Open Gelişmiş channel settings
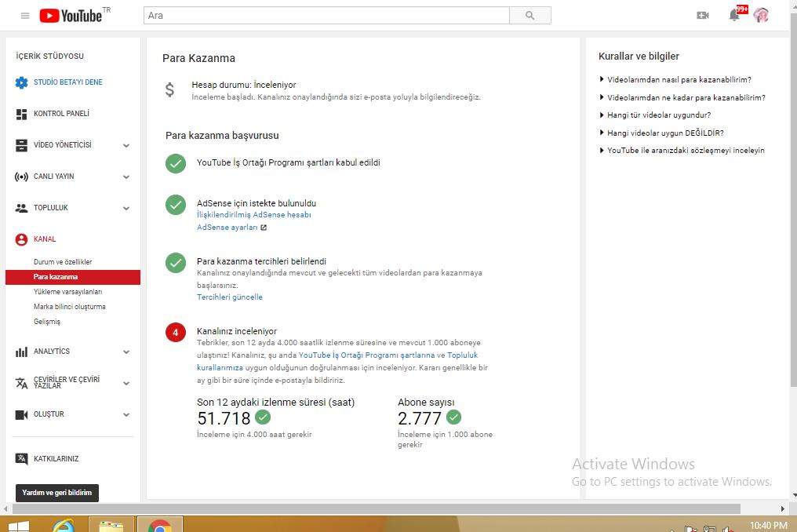 (x=47, y=322)
